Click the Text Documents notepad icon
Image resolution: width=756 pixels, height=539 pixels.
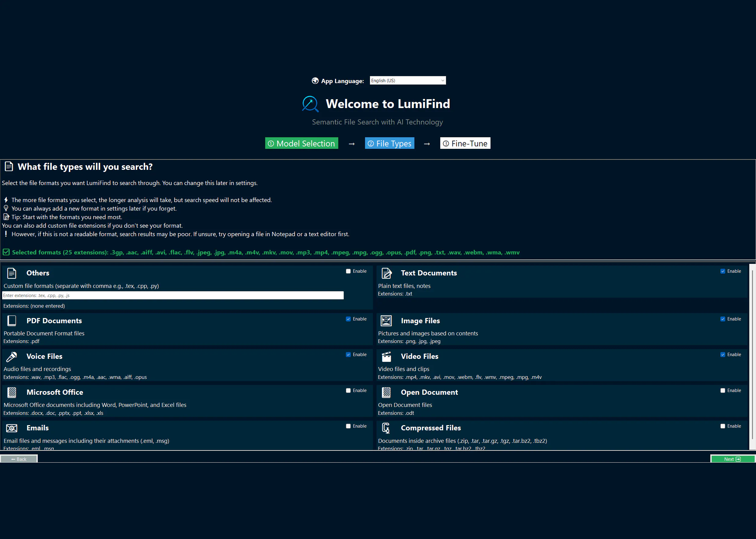(x=386, y=273)
